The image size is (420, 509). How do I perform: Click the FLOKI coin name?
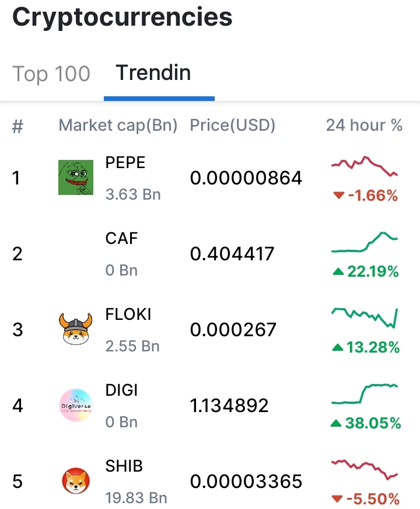point(128,314)
